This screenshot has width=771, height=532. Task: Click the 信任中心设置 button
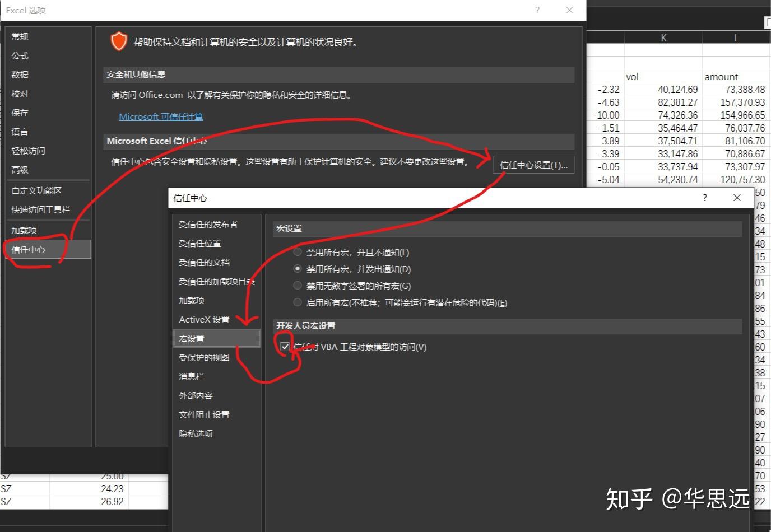tap(533, 165)
